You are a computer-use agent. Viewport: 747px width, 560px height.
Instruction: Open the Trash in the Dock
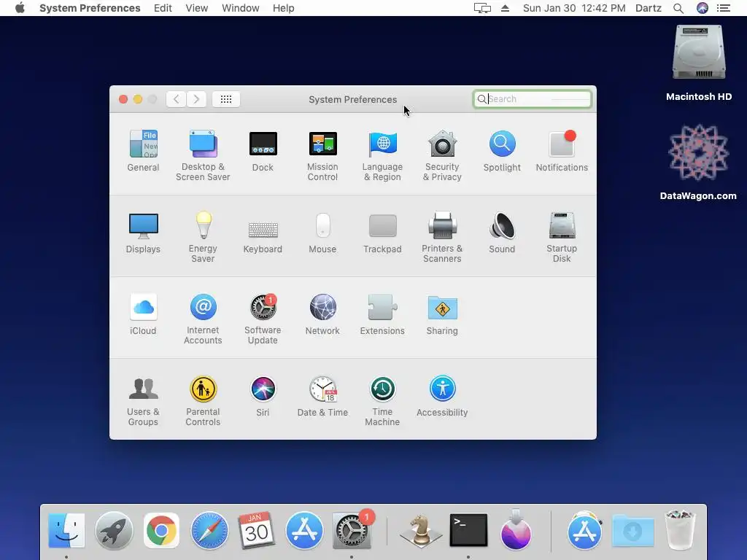click(680, 529)
